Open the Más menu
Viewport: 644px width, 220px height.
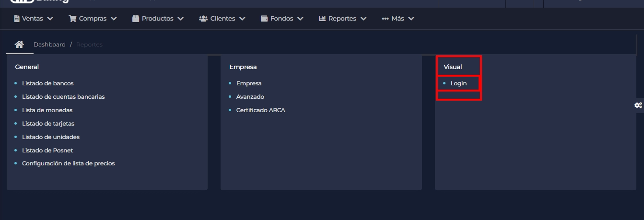coord(398,19)
